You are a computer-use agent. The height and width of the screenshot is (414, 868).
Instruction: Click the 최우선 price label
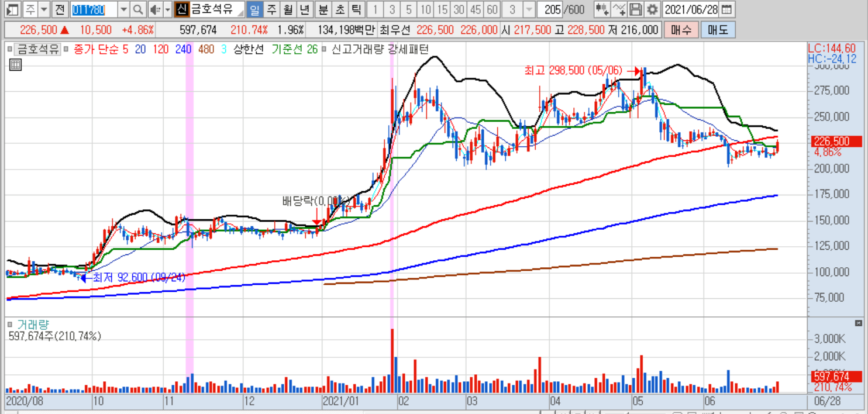395,30
